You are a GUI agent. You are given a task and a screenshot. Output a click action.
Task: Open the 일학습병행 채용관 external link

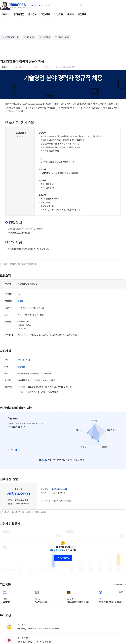coord(64,67)
